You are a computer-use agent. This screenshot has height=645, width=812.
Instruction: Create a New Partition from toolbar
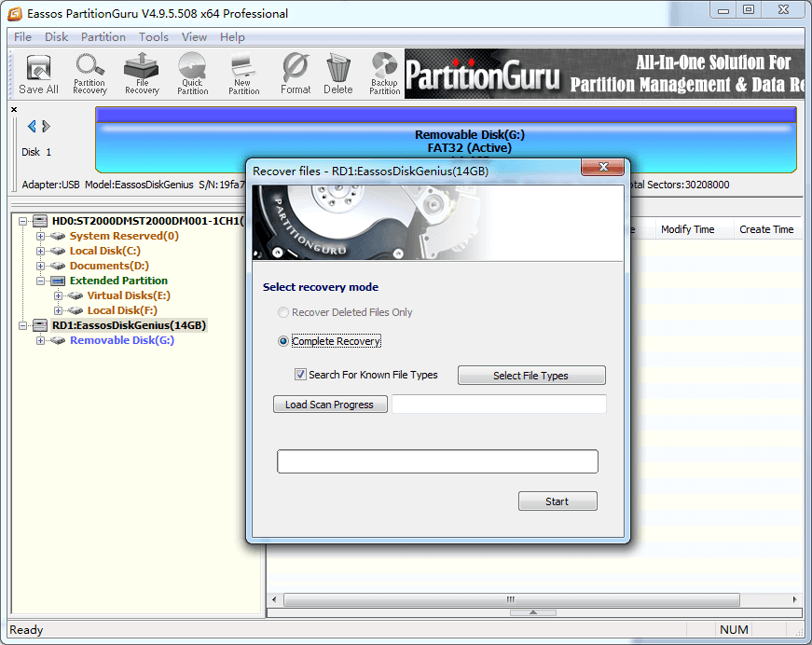tap(243, 74)
